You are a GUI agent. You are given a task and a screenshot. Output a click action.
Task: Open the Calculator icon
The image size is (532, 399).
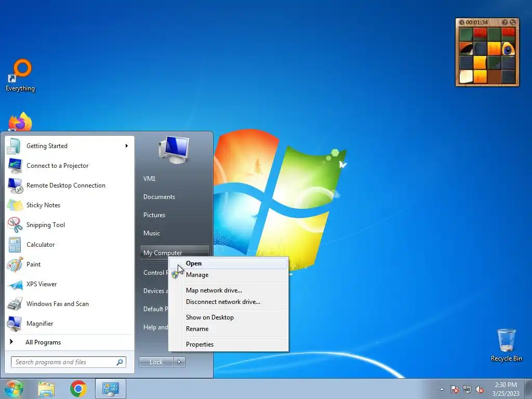(15, 245)
